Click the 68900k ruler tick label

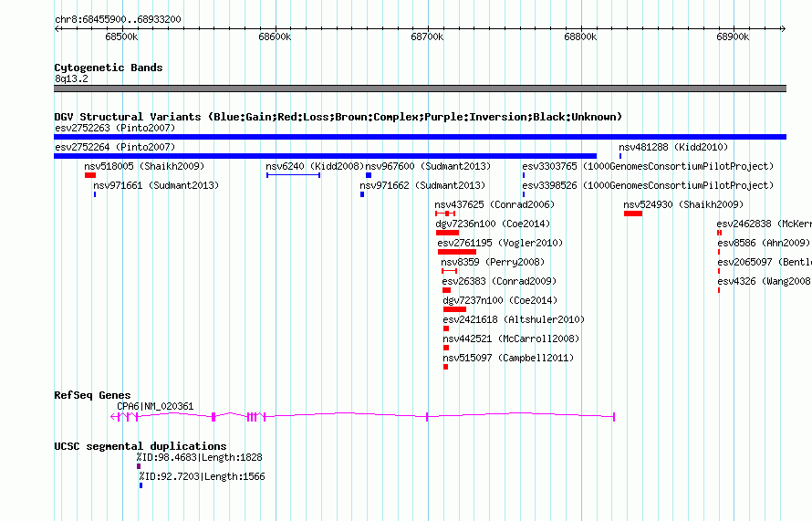click(733, 36)
